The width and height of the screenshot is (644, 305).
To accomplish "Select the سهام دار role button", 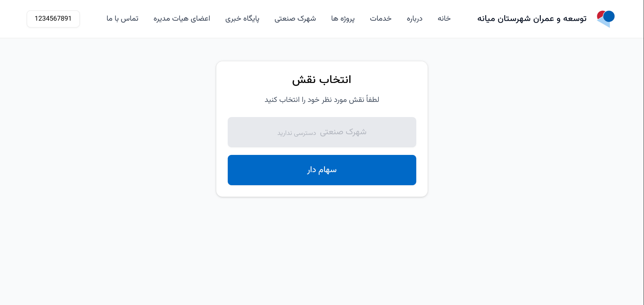I will tap(322, 170).
